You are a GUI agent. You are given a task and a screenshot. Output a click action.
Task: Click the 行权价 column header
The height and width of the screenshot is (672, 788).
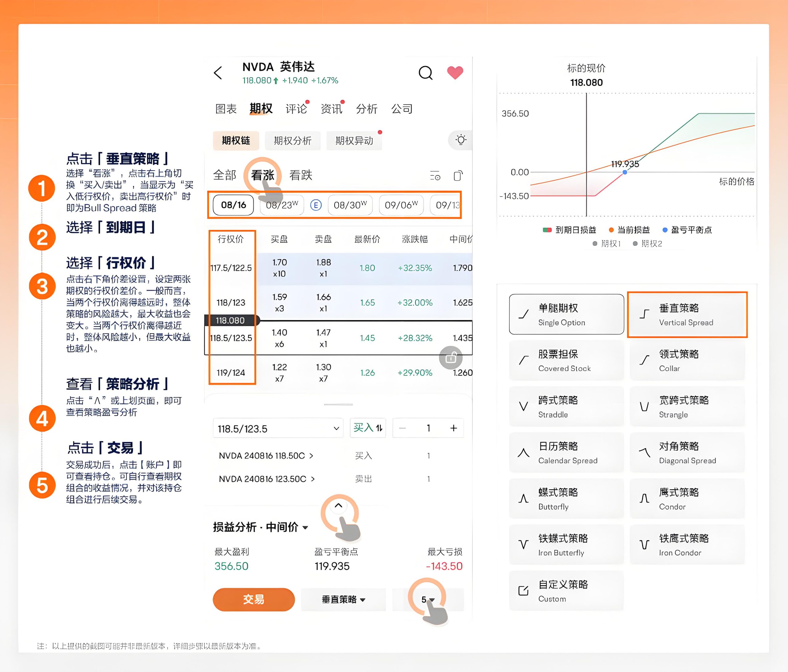click(x=231, y=239)
